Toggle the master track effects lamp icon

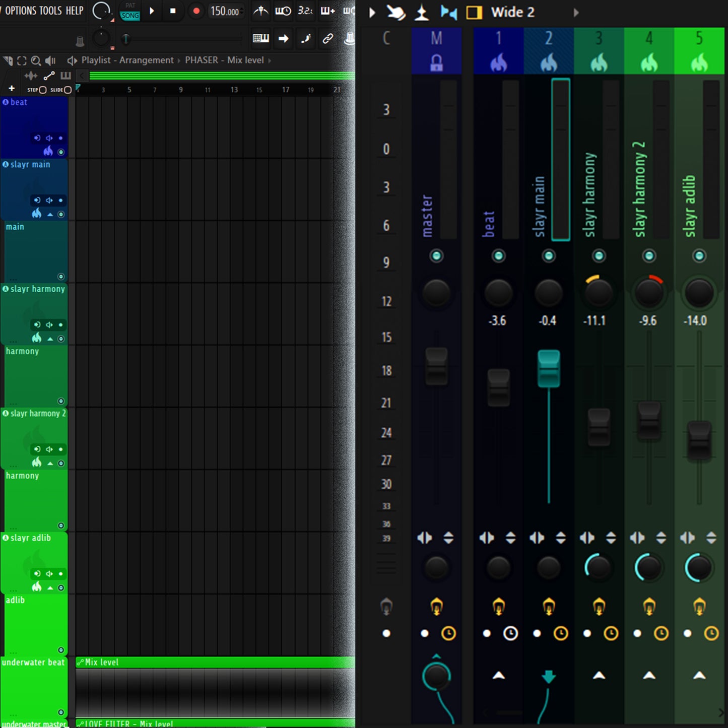[x=436, y=606]
